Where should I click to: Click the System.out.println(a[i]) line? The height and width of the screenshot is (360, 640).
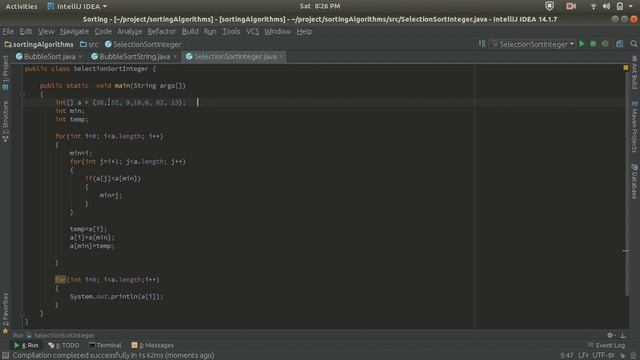pos(116,297)
